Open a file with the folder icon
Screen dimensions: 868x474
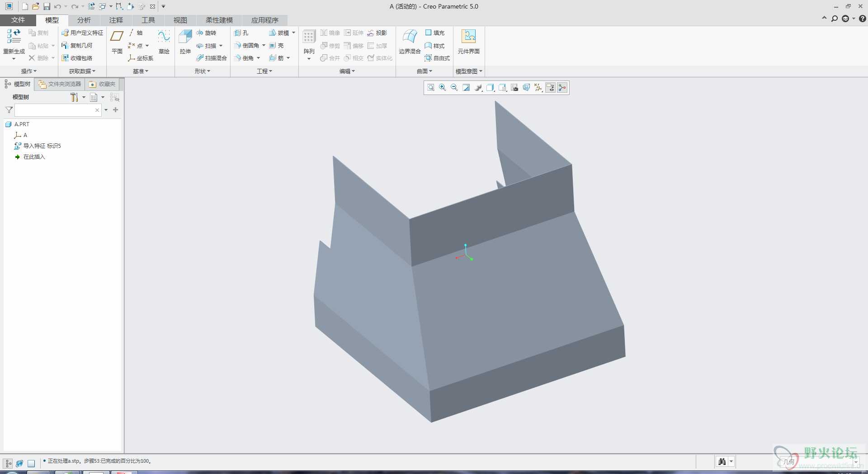pos(35,6)
